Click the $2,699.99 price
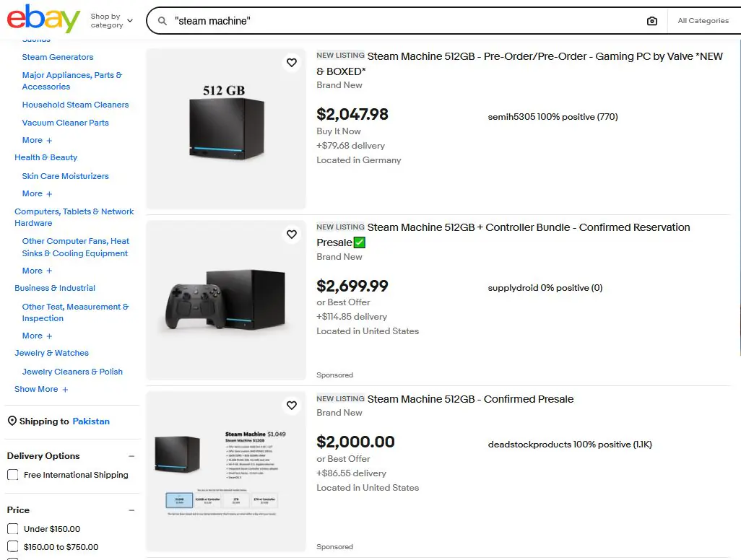 tap(352, 286)
